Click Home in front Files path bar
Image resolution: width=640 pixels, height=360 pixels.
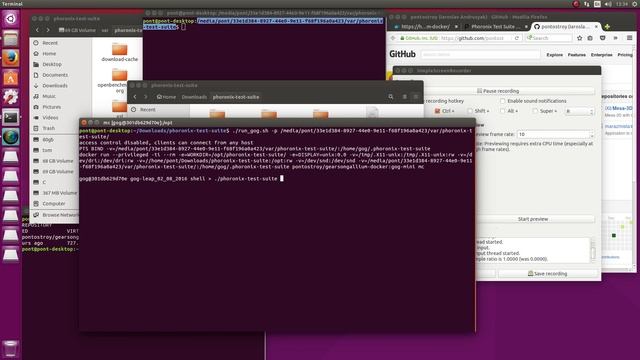(167, 97)
